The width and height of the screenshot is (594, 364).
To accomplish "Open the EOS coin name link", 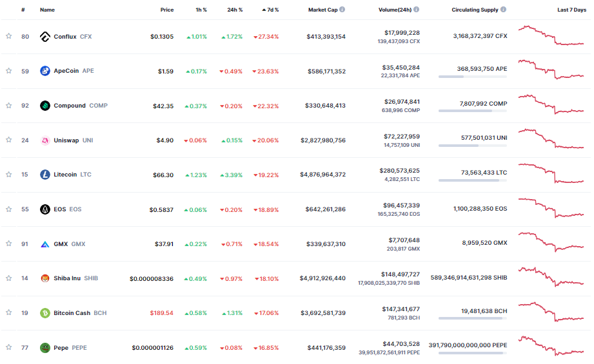I will pyautogui.click(x=60, y=209).
